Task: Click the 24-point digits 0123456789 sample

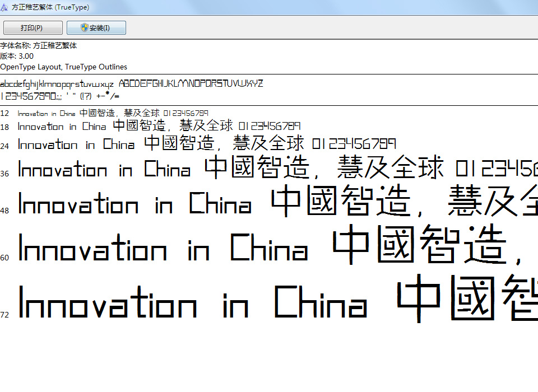Action: pyautogui.click(x=354, y=144)
